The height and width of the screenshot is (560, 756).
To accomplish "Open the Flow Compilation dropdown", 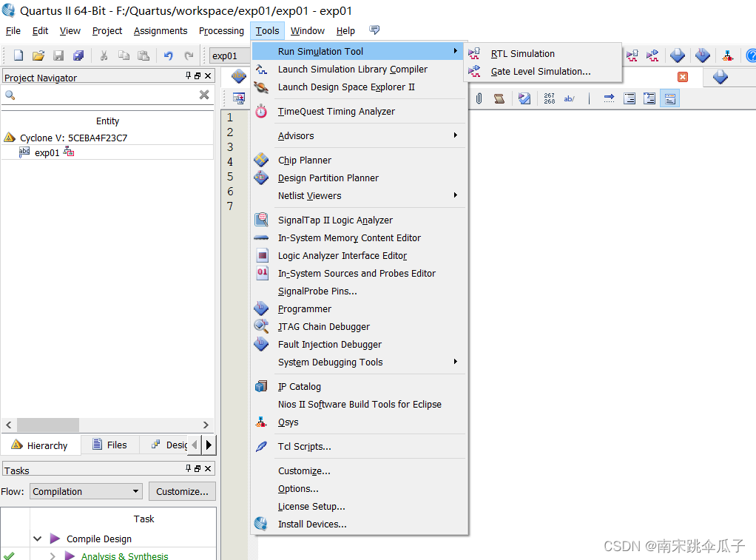I will coord(87,491).
